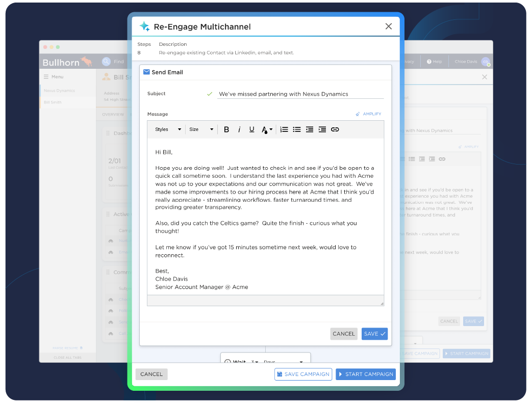Open Help in Bullhorn header
The height and width of the screenshot is (403, 532).
click(434, 62)
